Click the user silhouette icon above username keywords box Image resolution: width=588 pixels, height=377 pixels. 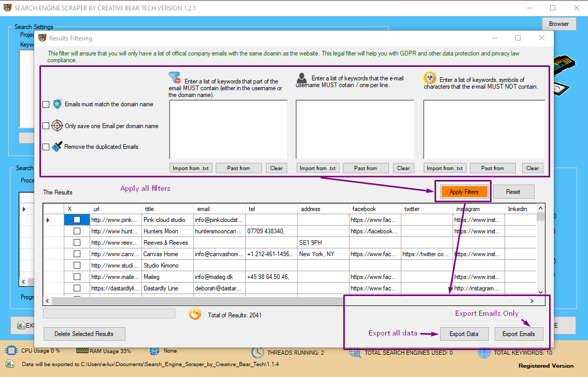click(302, 79)
